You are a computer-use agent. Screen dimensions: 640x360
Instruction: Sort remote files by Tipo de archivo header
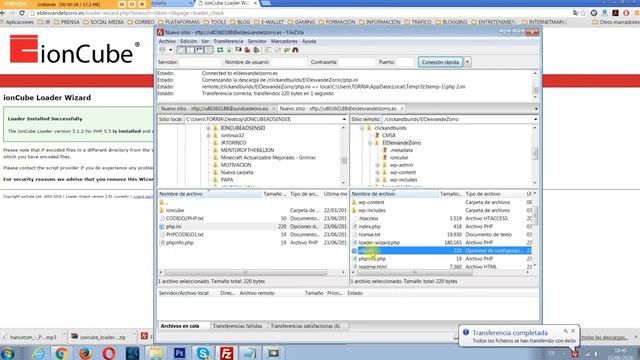tap(494, 194)
